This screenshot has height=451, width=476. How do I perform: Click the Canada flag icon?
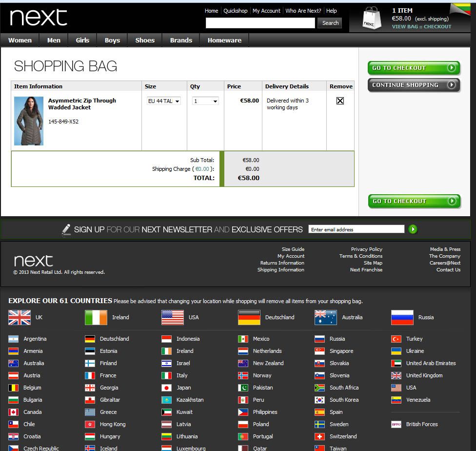coord(13,412)
